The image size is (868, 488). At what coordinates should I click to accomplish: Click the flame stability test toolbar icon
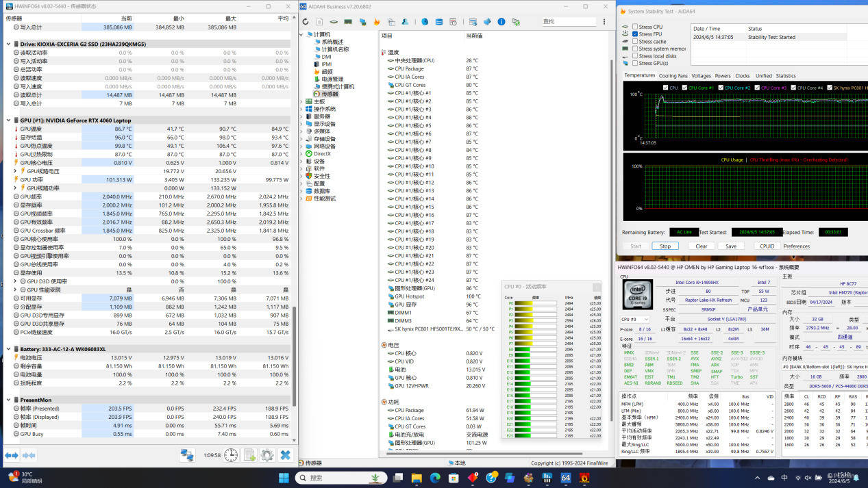click(376, 22)
